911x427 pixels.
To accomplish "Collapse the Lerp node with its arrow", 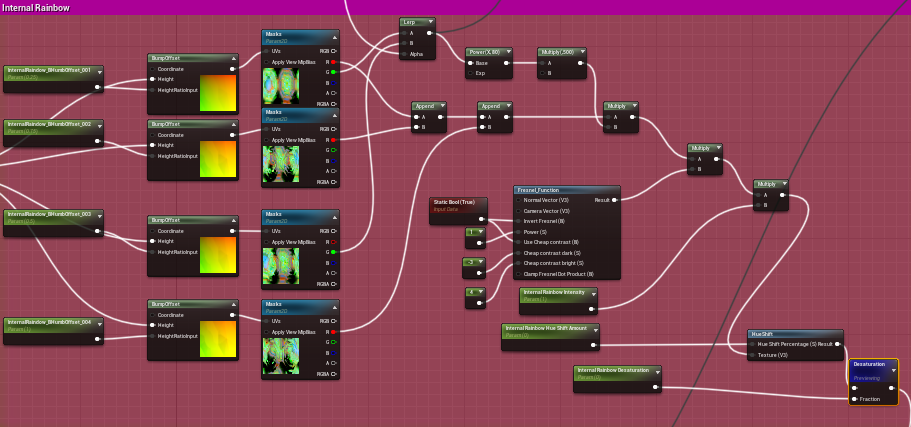I will [x=430, y=21].
